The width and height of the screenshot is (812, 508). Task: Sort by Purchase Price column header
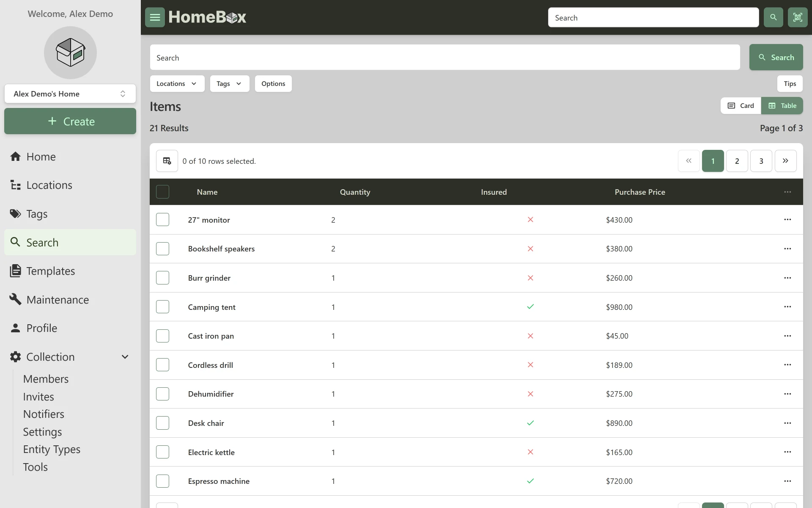pyautogui.click(x=640, y=192)
